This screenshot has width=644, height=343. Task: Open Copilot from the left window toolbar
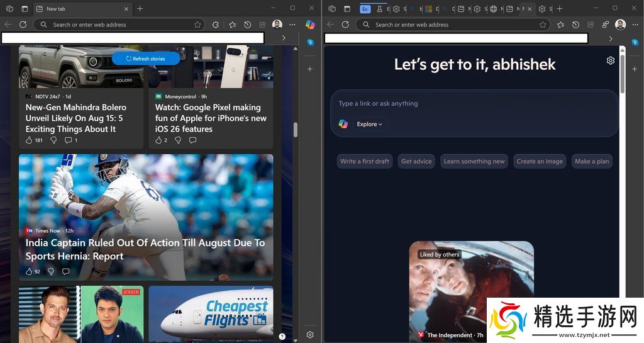pos(309,25)
